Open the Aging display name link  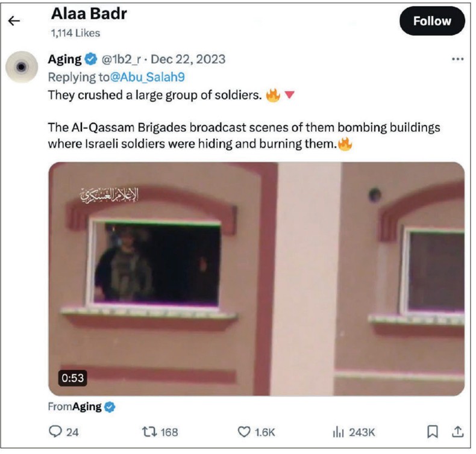(x=64, y=59)
